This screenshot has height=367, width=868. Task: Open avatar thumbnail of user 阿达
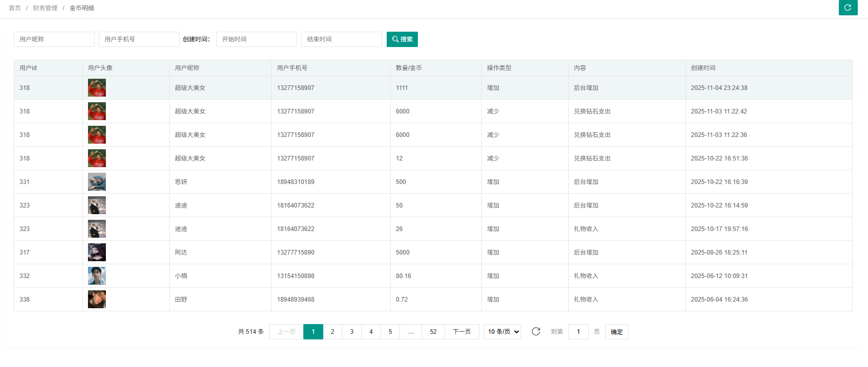(97, 253)
